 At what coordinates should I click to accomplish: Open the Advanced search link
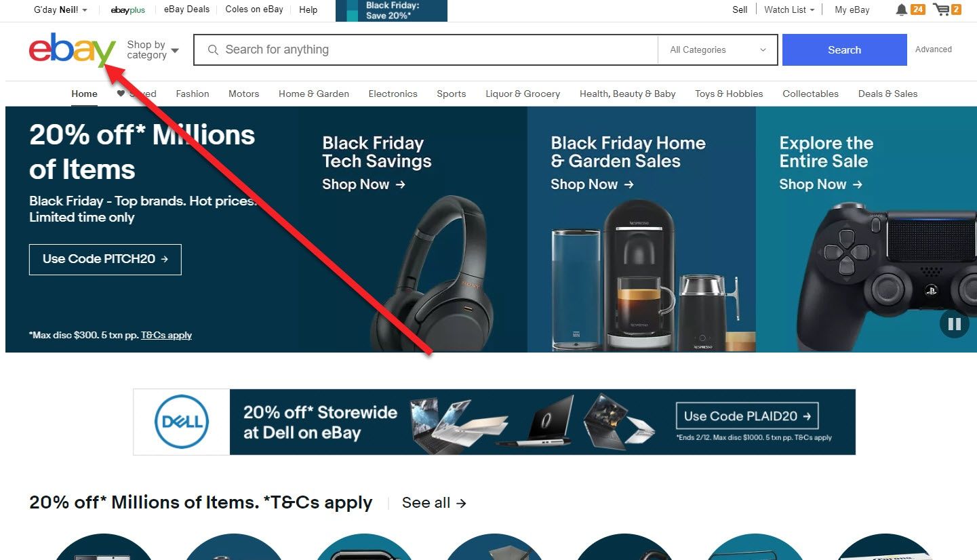(x=933, y=49)
